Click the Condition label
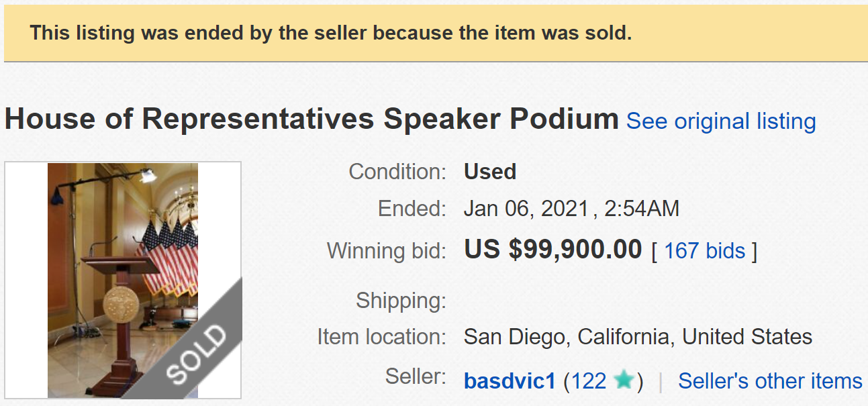 point(397,172)
